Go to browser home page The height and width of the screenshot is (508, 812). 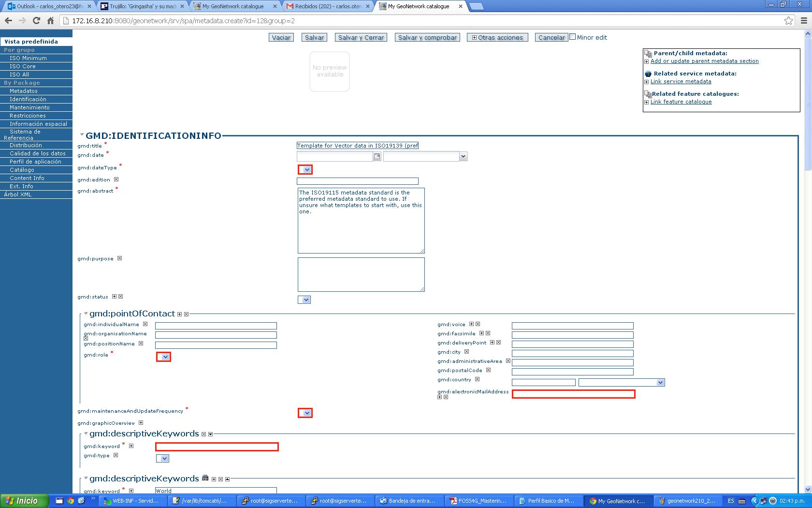pyautogui.click(x=50, y=21)
